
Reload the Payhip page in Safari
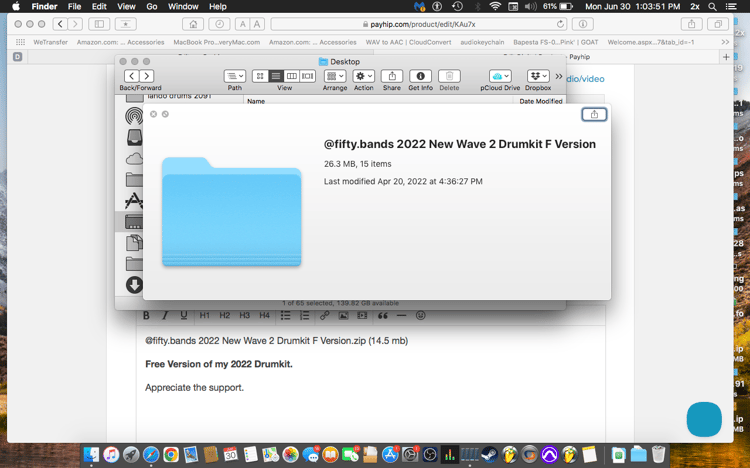(x=560, y=24)
